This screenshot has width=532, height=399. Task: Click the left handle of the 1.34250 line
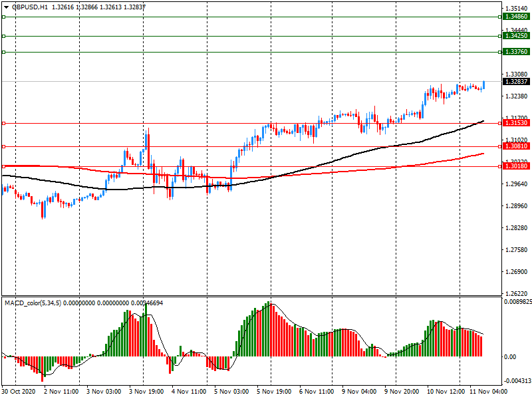pos(3,36)
